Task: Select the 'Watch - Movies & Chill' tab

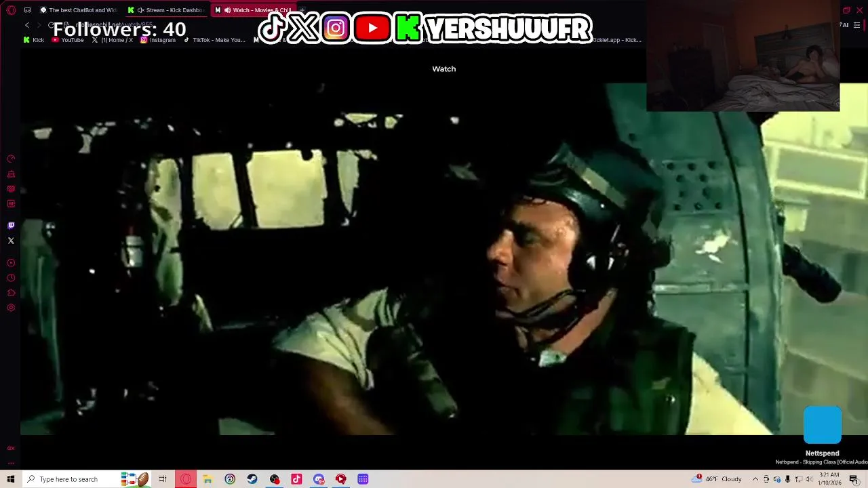Action: click(x=255, y=10)
